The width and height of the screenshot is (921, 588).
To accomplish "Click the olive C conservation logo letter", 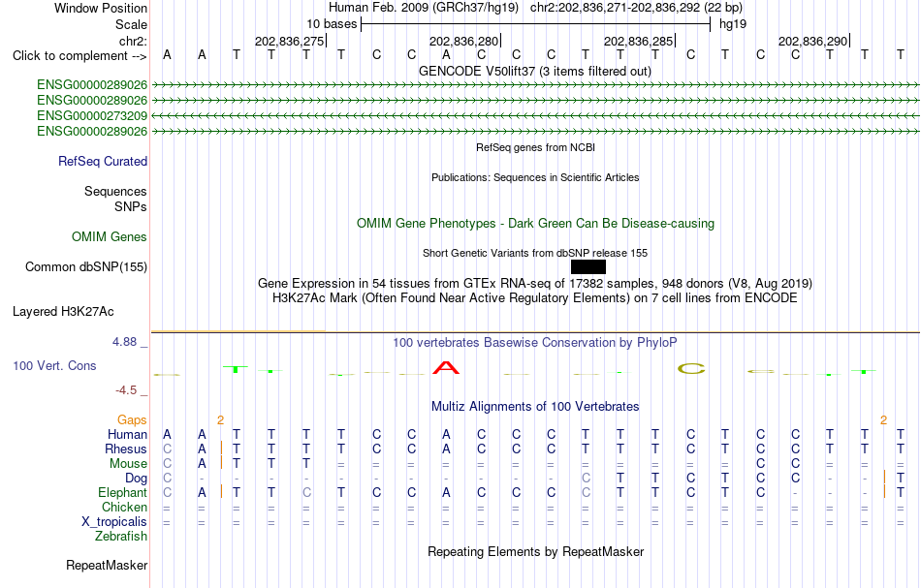I will click(690, 368).
